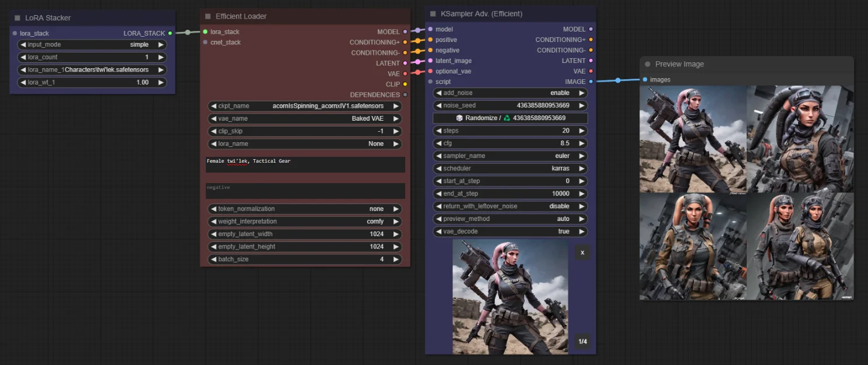Close the KSampler image preview with x
The height and width of the screenshot is (365, 868).
tap(582, 252)
